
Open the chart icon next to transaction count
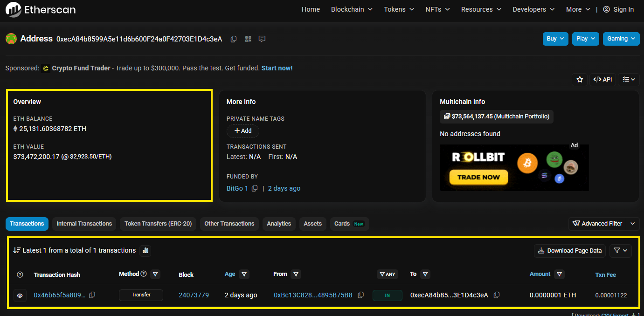coord(145,250)
